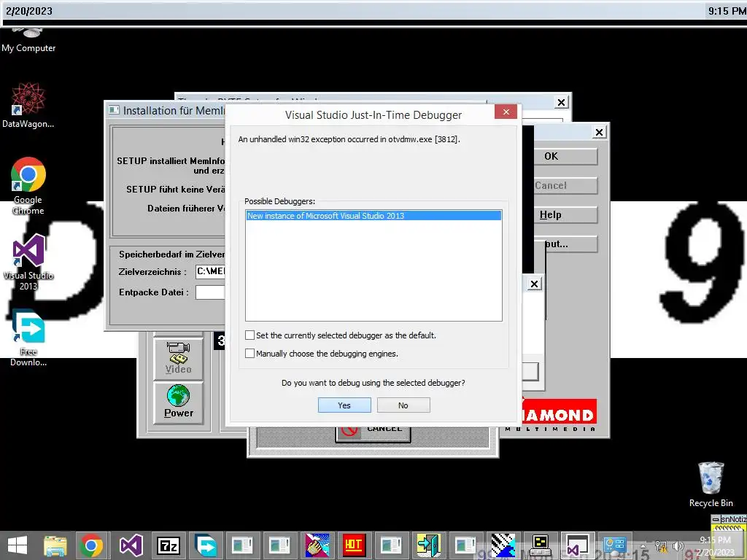
Task: Open Google Chrome from the taskbar
Action: click(x=92, y=545)
